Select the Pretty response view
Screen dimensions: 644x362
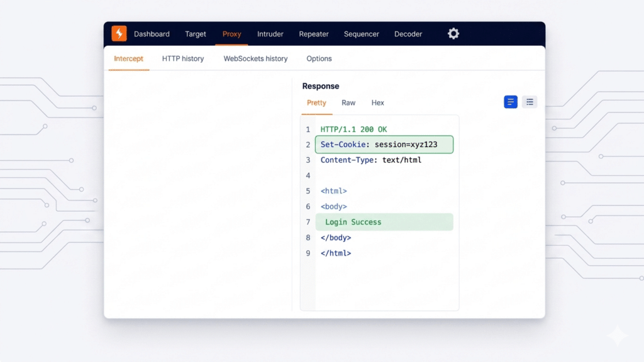coord(316,102)
